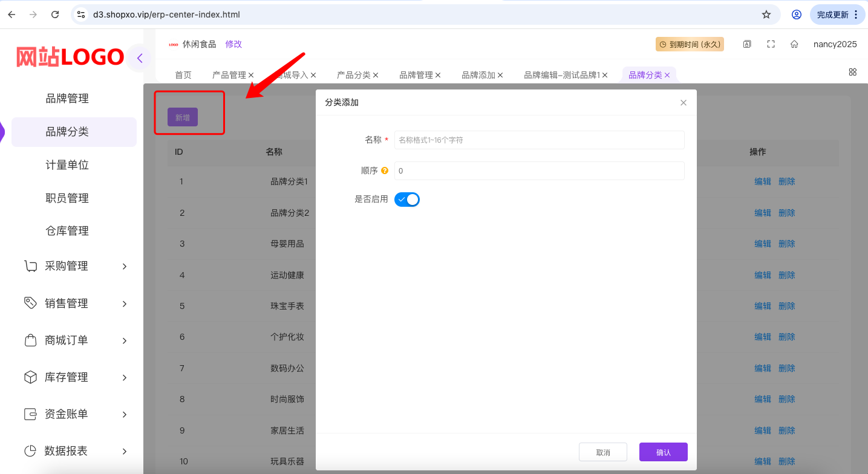Open 仓库管理 in the sidebar
The height and width of the screenshot is (474, 868).
click(x=67, y=231)
